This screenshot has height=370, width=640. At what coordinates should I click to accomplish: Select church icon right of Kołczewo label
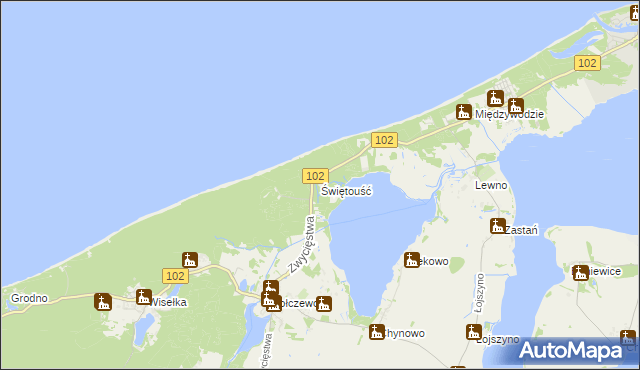click(324, 304)
